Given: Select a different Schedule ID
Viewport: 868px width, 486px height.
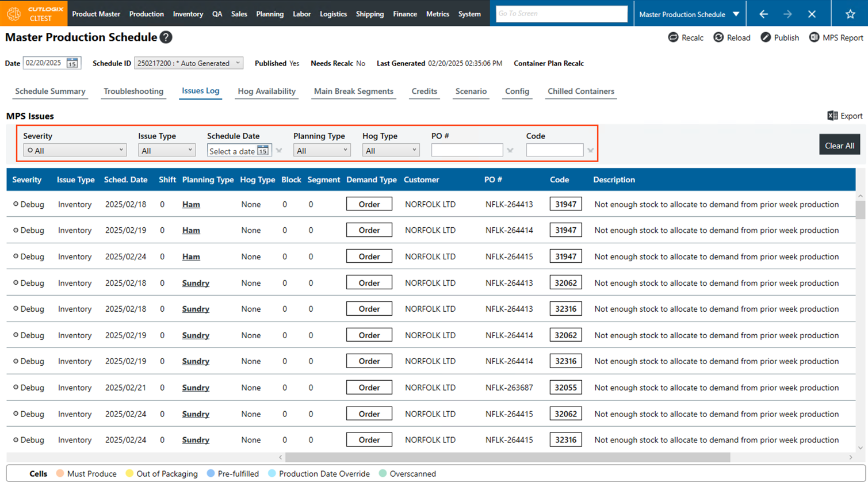Looking at the screenshot, I should tap(188, 63).
